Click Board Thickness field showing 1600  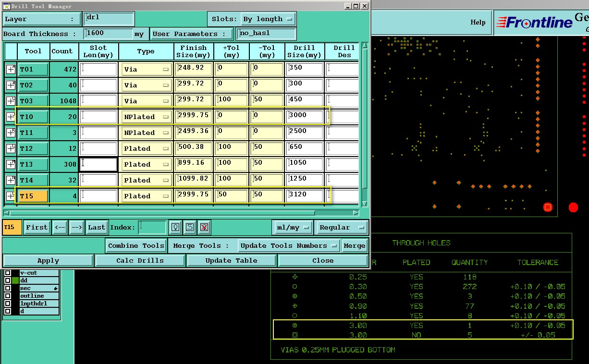[108, 34]
